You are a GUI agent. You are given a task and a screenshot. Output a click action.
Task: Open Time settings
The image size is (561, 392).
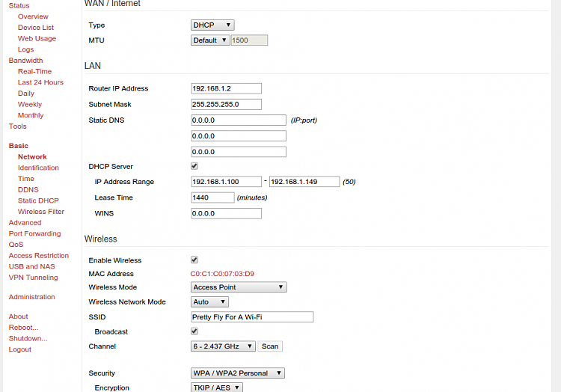point(26,179)
